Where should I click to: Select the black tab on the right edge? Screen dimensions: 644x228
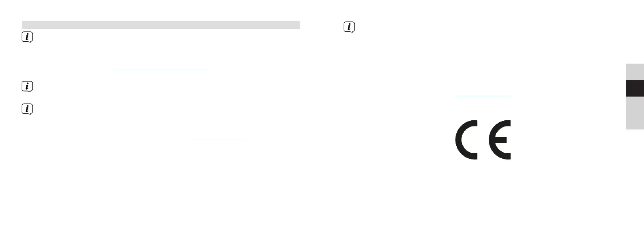[635, 88]
